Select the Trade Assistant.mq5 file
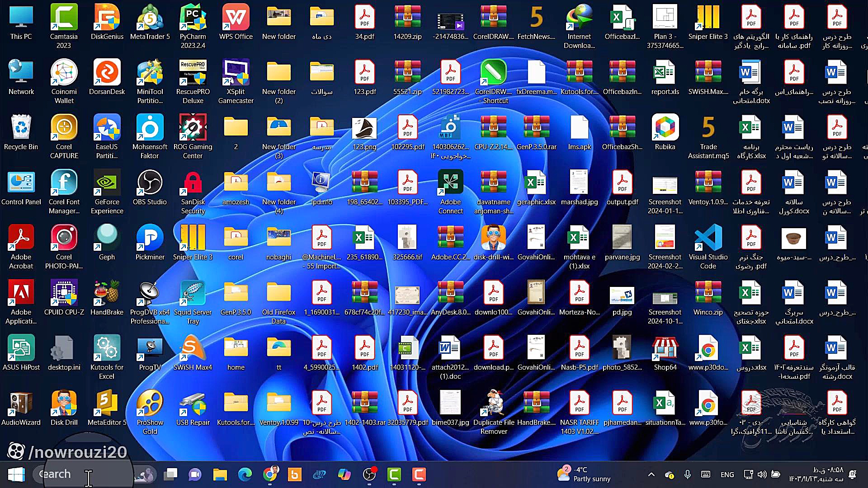Image resolution: width=868 pixels, height=488 pixels. (x=708, y=136)
